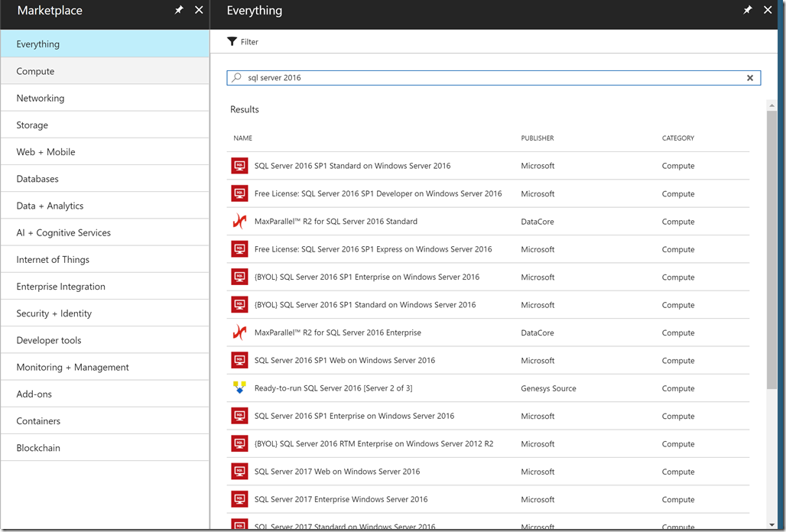Viewport: 786px width, 532px height.
Task: Click the results scrollbar down arrow
Action: pyautogui.click(x=771, y=524)
